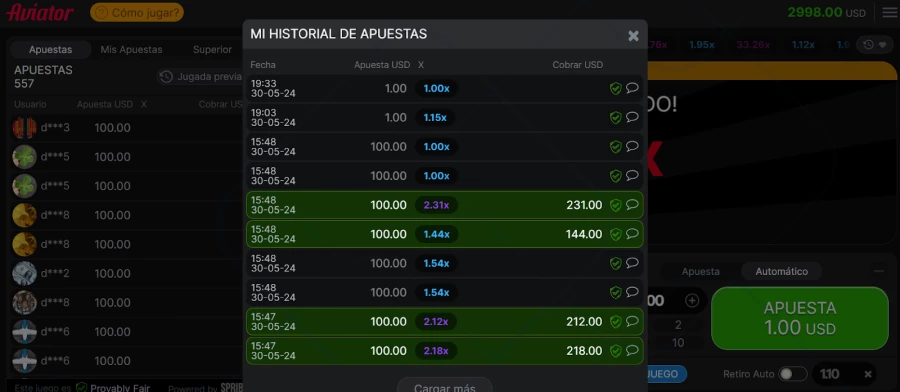Share the 218.00 win via chat icon

(632, 350)
